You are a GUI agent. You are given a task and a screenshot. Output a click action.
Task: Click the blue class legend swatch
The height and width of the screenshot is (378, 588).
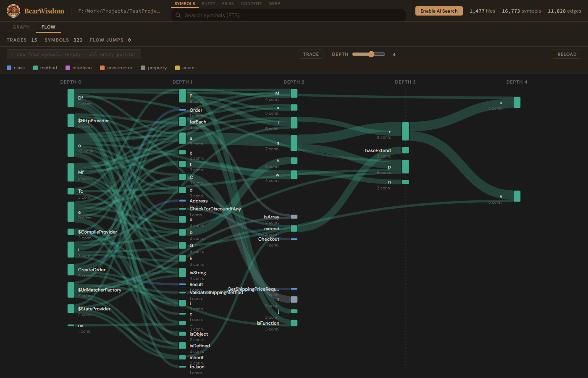pos(9,68)
